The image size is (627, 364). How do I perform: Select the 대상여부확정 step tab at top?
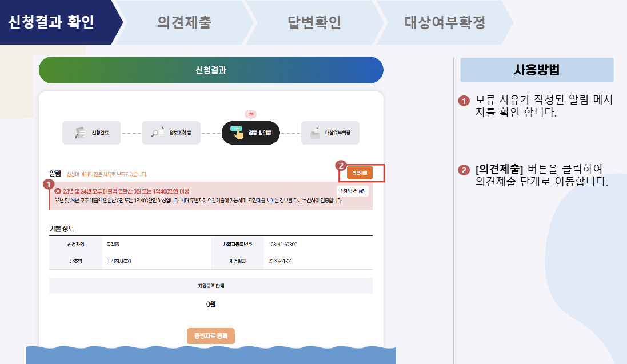[445, 22]
